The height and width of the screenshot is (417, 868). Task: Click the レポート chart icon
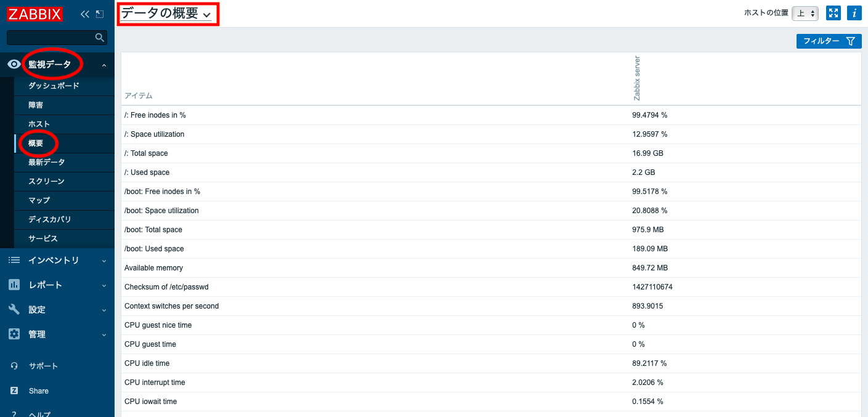(x=14, y=285)
